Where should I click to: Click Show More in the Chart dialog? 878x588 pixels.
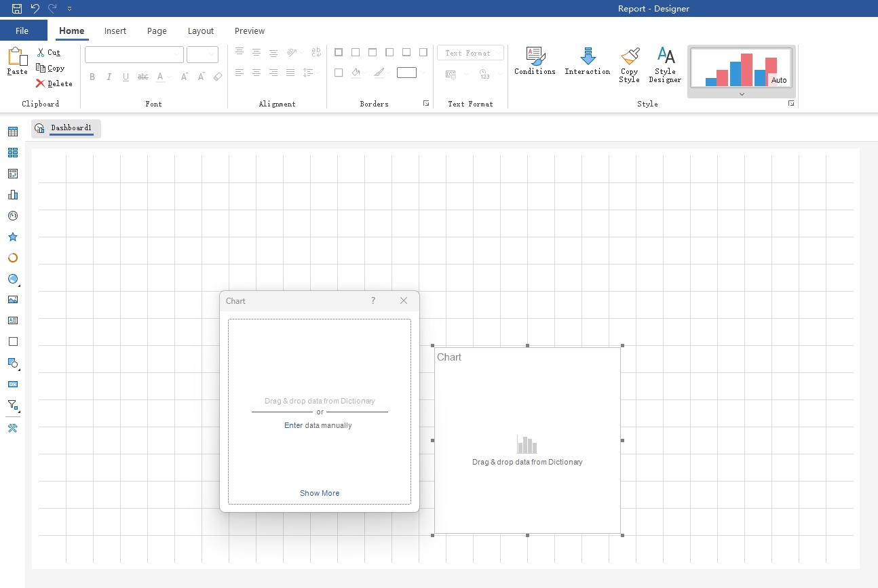[x=320, y=493]
